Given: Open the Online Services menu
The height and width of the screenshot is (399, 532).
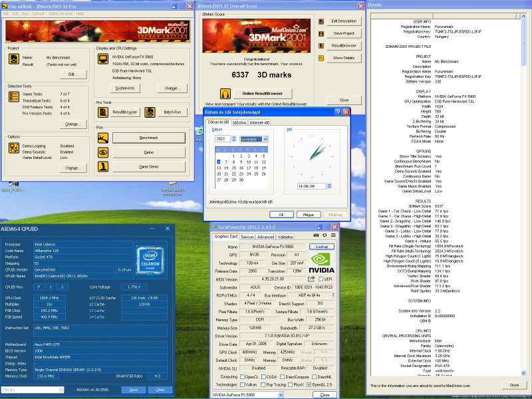Looking at the screenshot, I should click(x=61, y=14).
